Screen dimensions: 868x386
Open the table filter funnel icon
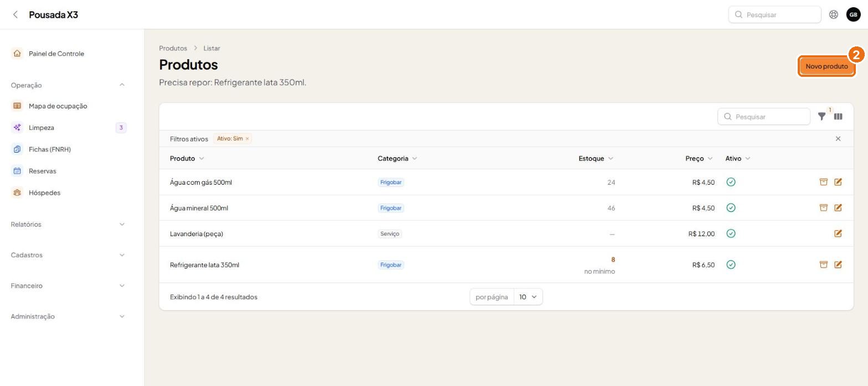[x=822, y=117]
